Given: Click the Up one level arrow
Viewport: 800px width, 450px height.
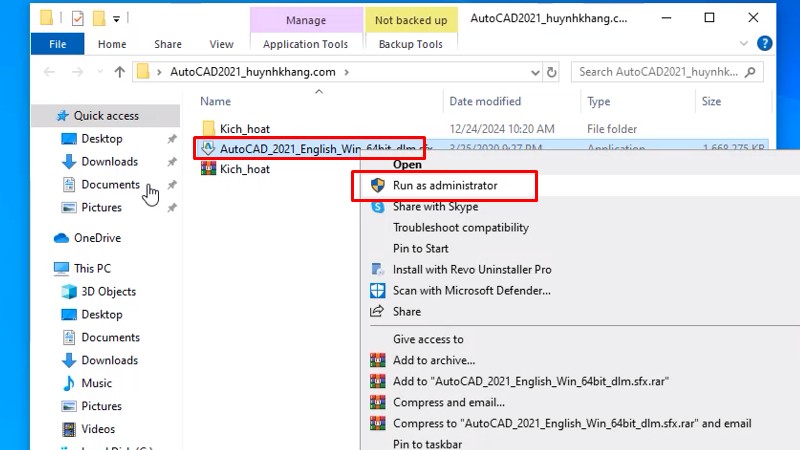Looking at the screenshot, I should tap(120, 72).
